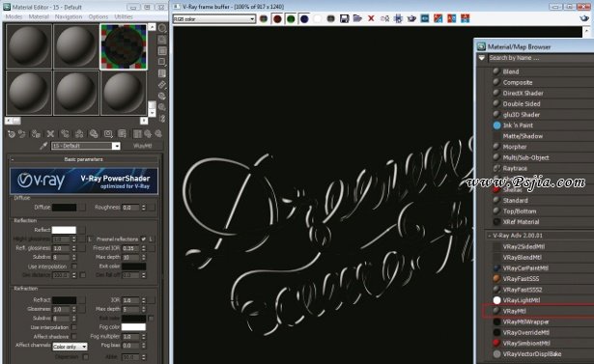Screen dimensions: 594x364
Task: Enable Affect shadows checkbox
Action: coord(74,336)
